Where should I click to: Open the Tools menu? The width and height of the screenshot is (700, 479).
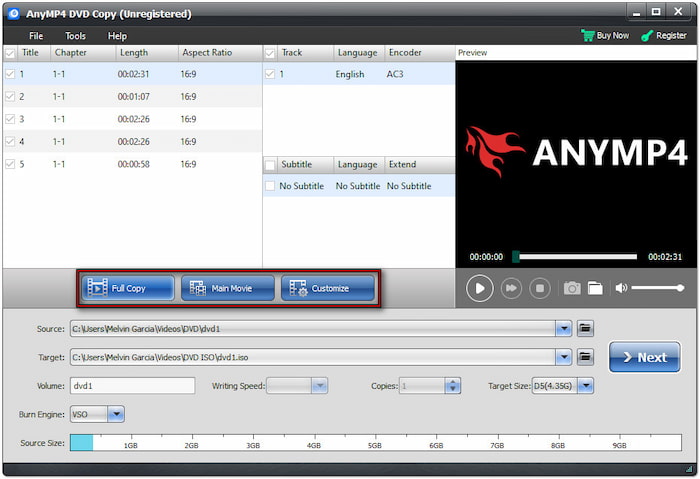76,36
